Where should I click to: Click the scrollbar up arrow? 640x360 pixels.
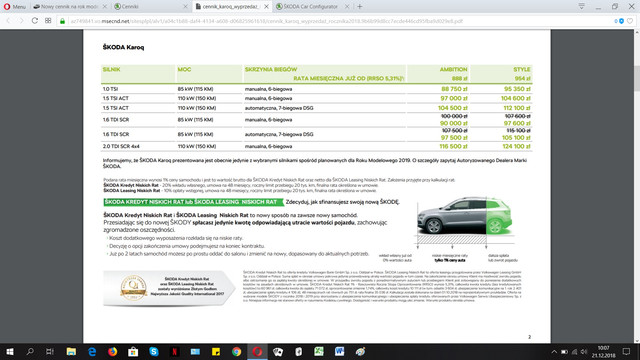pos(637,32)
